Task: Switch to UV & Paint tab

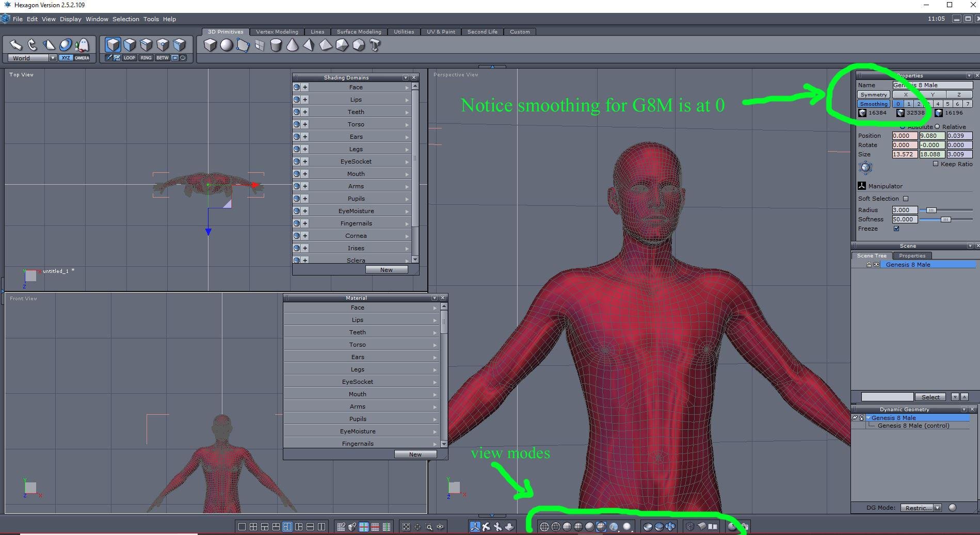Action: 441,31
